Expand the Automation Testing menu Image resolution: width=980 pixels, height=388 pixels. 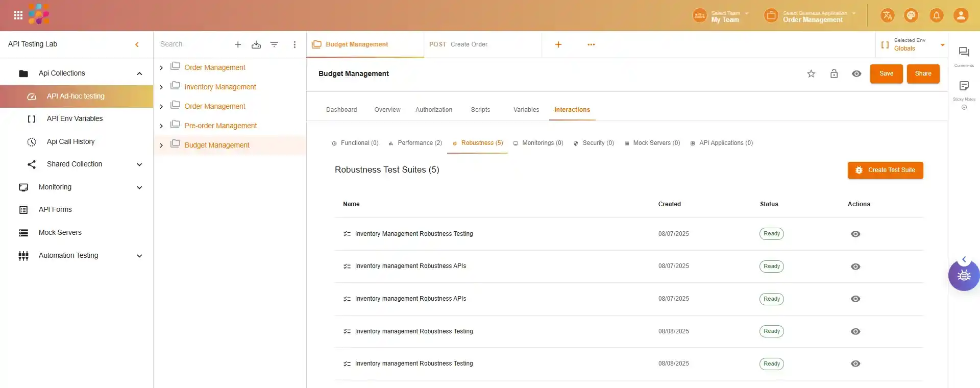pyautogui.click(x=139, y=256)
